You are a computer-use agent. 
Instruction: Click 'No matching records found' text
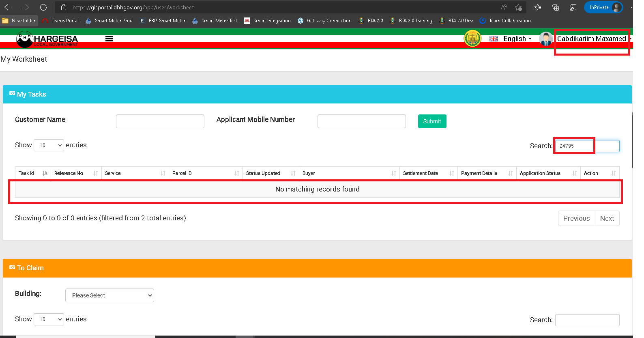[318, 189]
